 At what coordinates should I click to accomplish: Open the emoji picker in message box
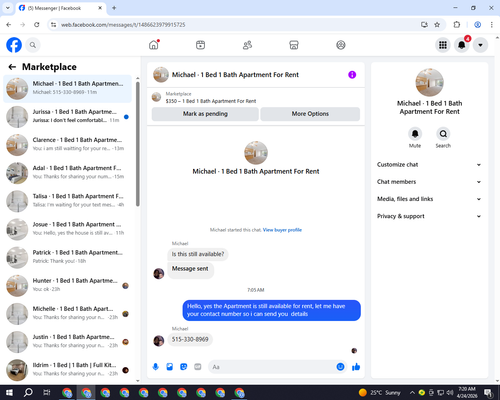[x=340, y=367]
